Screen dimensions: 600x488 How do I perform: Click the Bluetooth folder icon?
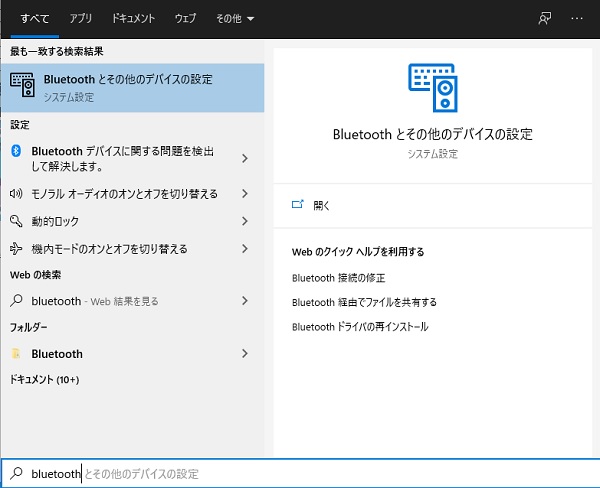(16, 354)
